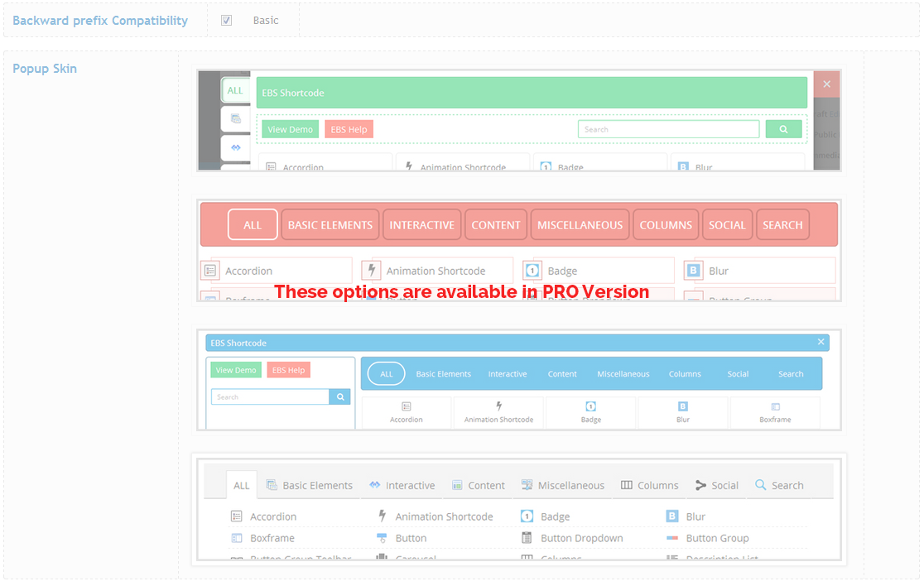The height and width of the screenshot is (586, 924).
Task: Click the blue search magnifier icon
Action: 340,397
